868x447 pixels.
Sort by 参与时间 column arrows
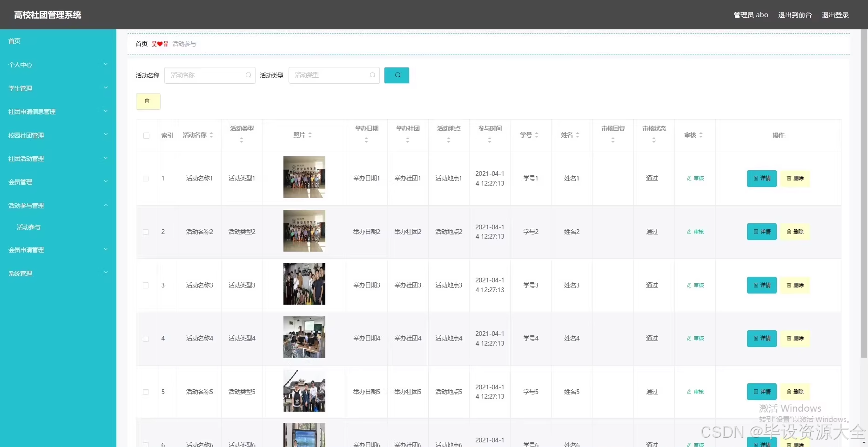point(490,140)
